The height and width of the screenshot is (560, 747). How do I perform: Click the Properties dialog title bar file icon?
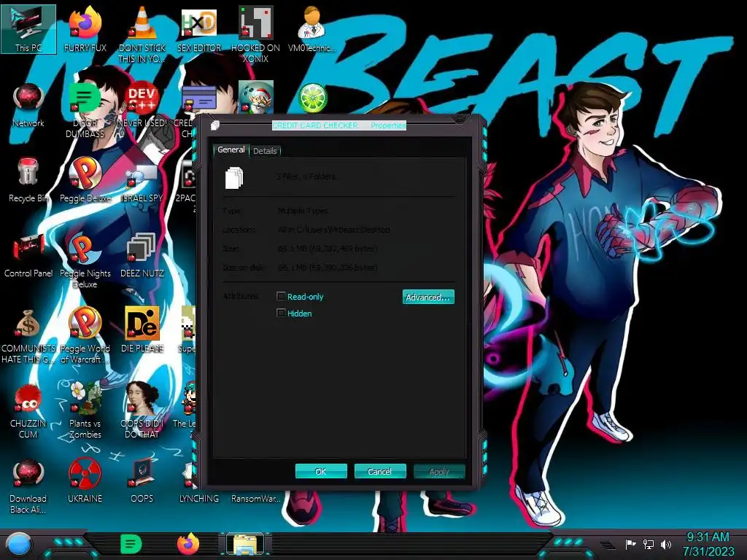click(x=215, y=125)
